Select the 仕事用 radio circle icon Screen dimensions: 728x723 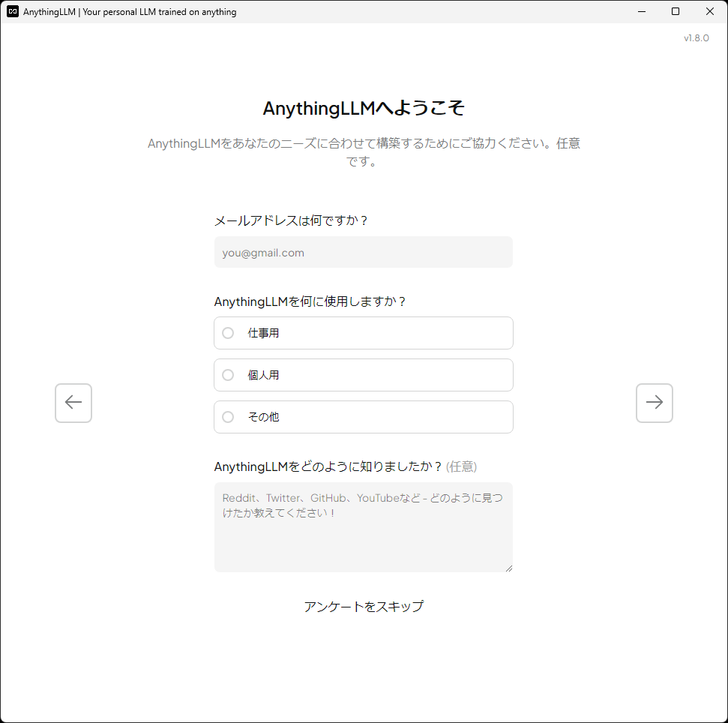coord(227,333)
